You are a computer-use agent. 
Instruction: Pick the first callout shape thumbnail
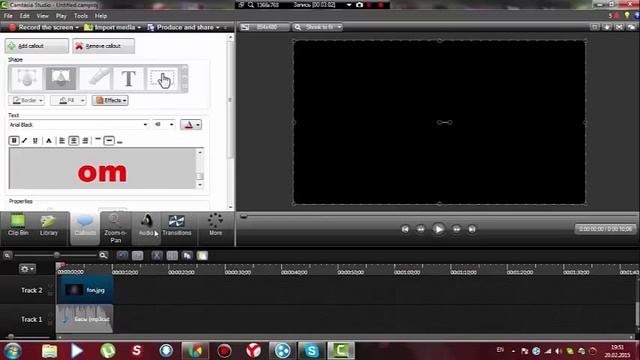click(x=27, y=78)
